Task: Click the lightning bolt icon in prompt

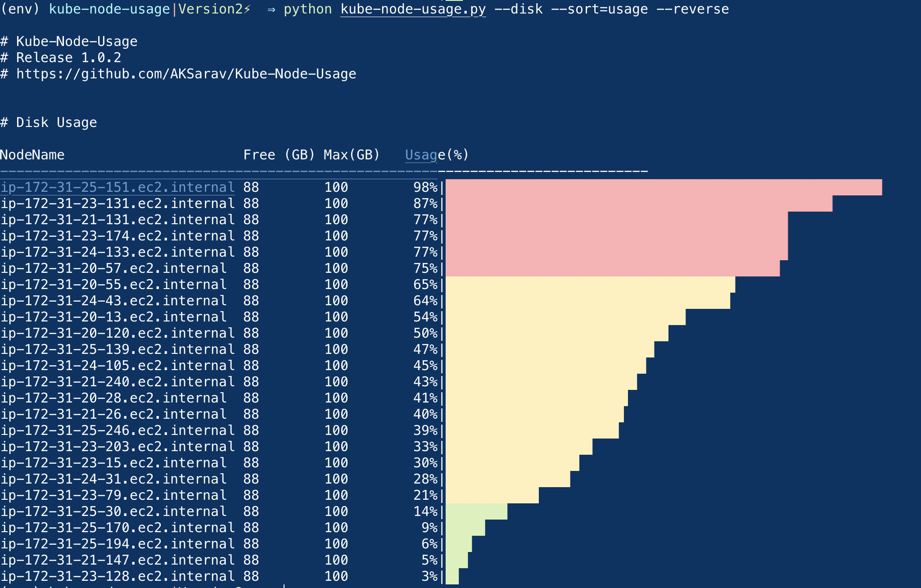Action: point(247,9)
